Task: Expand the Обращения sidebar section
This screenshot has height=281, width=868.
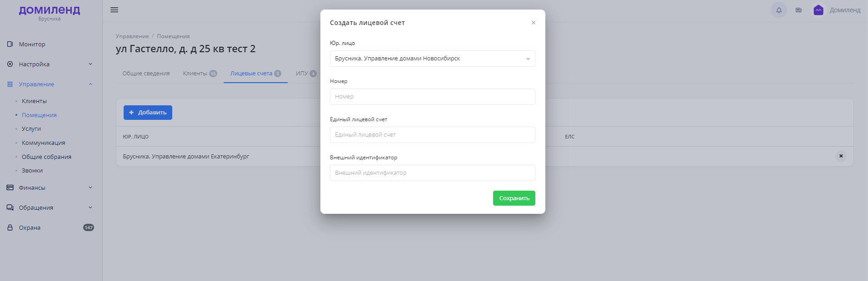Action: pos(90,208)
